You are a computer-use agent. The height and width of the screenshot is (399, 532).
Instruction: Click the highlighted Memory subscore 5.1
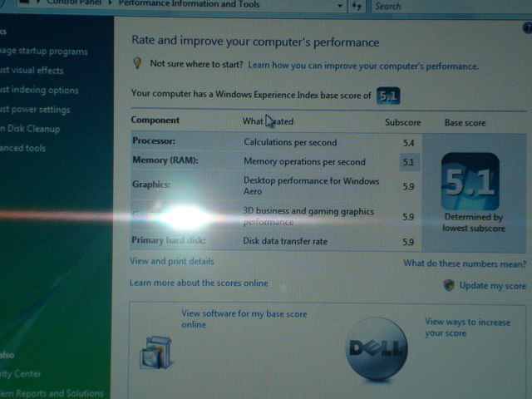[409, 162]
